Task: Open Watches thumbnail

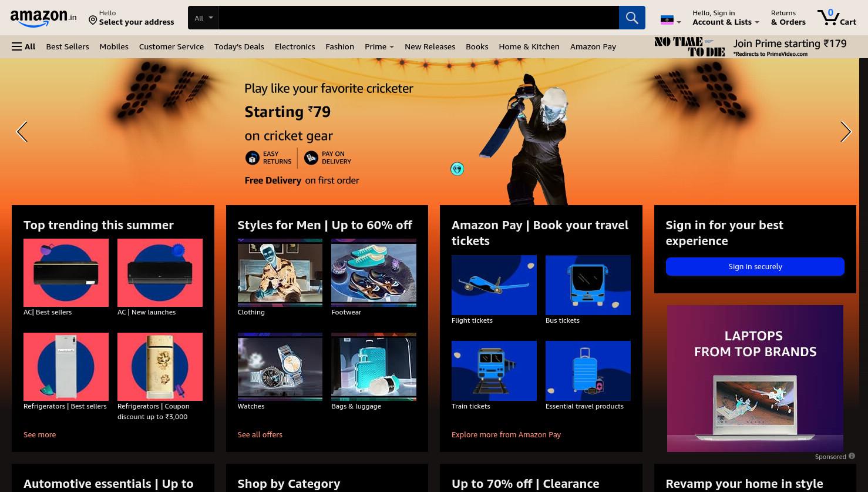Action: pos(280,367)
